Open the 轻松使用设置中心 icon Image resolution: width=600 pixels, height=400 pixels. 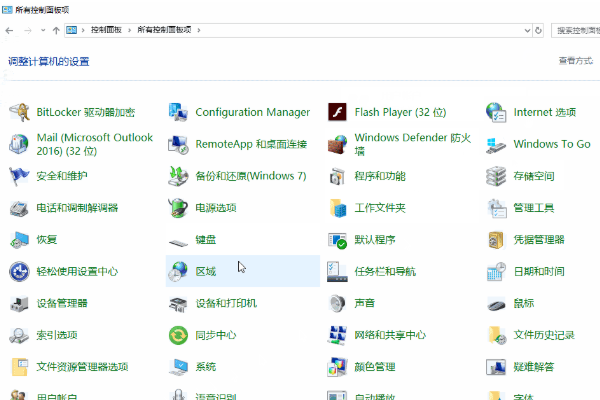[x=19, y=271]
